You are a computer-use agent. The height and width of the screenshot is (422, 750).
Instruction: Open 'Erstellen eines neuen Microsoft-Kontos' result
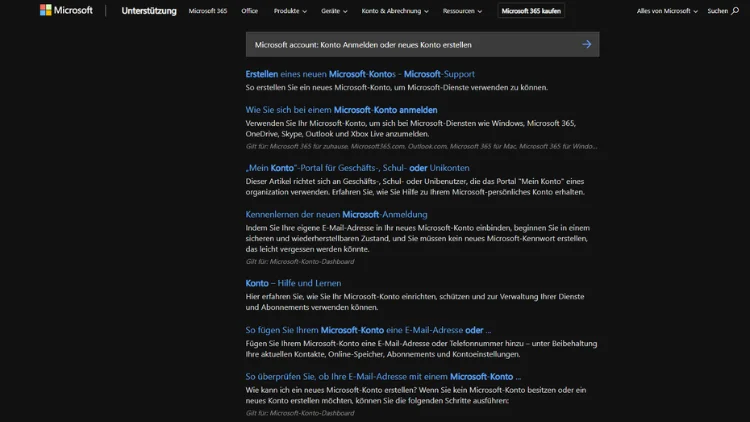pos(360,74)
